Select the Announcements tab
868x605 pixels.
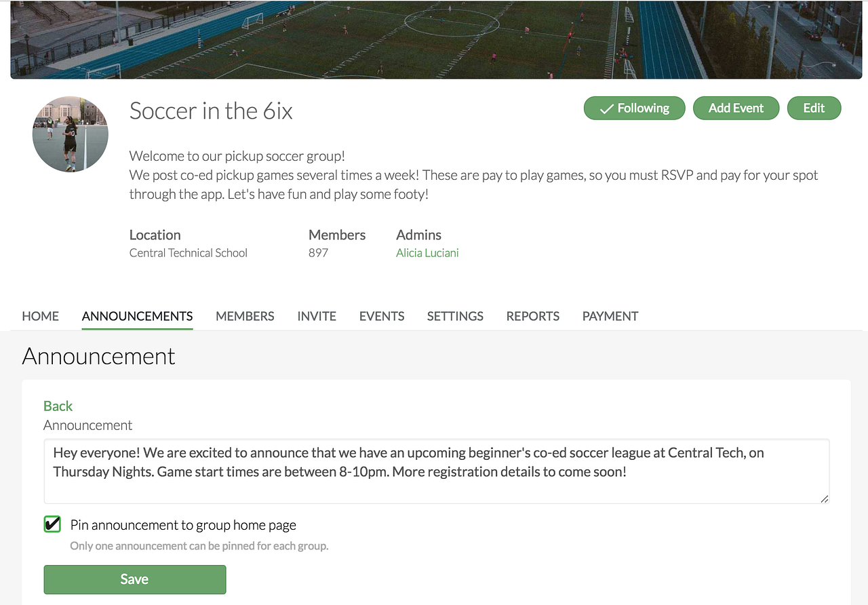tap(137, 316)
